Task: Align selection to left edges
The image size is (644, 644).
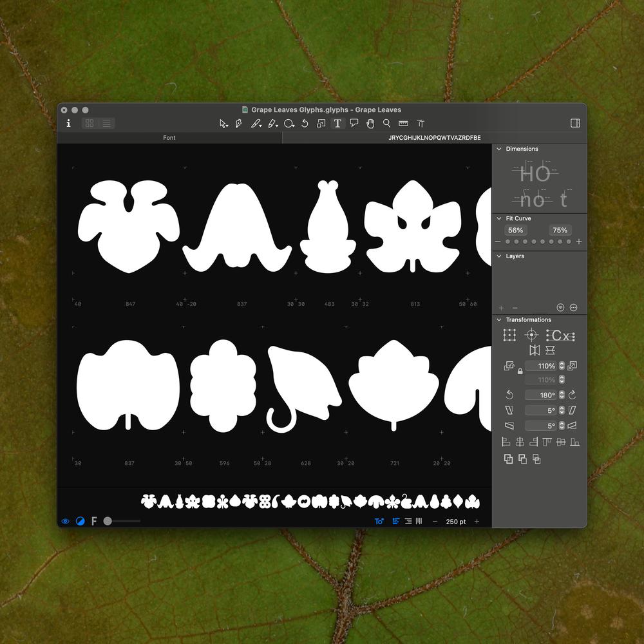Action: tap(506, 442)
